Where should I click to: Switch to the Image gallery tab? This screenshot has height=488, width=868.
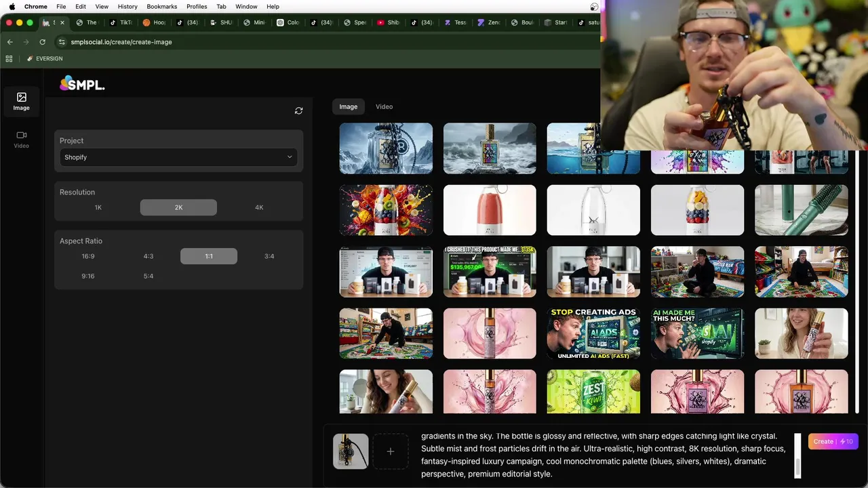tap(349, 106)
